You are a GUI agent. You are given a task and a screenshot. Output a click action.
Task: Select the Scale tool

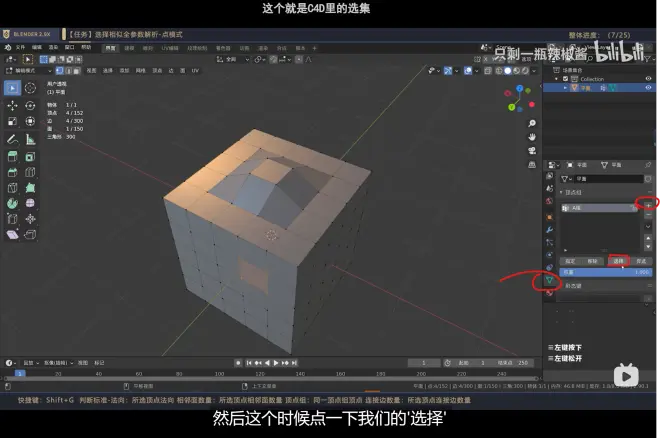click(x=12, y=122)
